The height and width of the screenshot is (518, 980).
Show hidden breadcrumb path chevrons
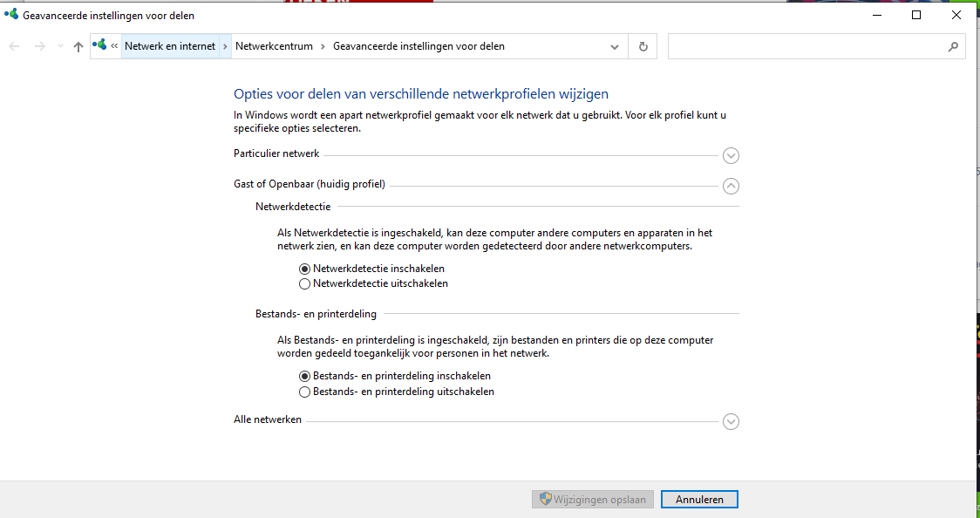click(x=114, y=45)
